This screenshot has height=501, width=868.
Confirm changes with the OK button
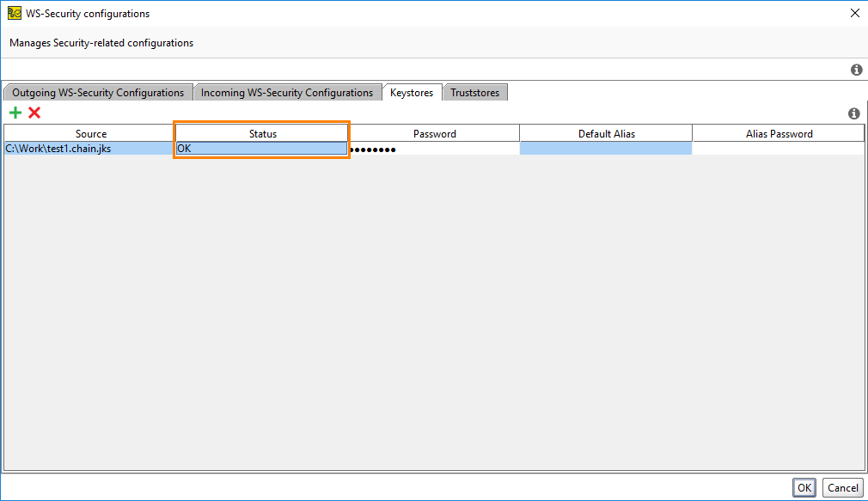point(804,487)
